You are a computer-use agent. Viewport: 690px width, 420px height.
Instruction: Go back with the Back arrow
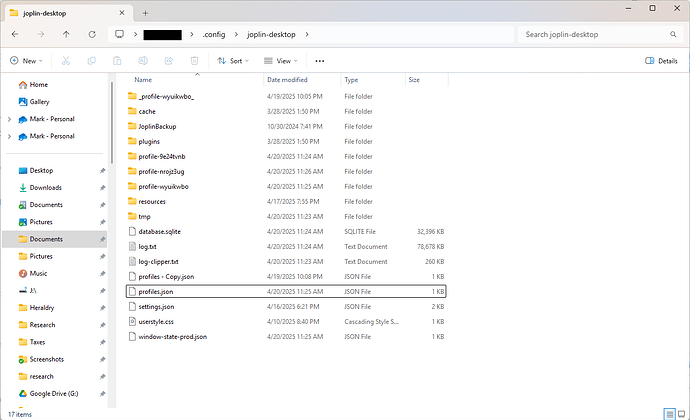pos(15,34)
